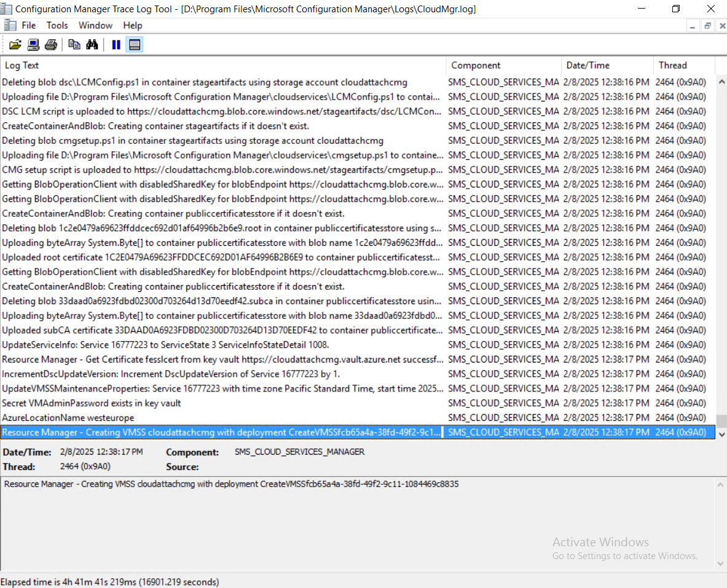Select row 'Deleting blob dsc\LCMConfig.ps1'
This screenshot has width=727, height=588.
click(358, 82)
